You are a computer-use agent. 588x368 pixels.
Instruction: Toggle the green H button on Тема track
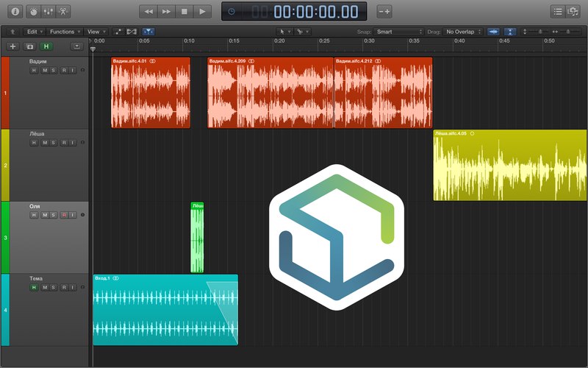(x=34, y=288)
